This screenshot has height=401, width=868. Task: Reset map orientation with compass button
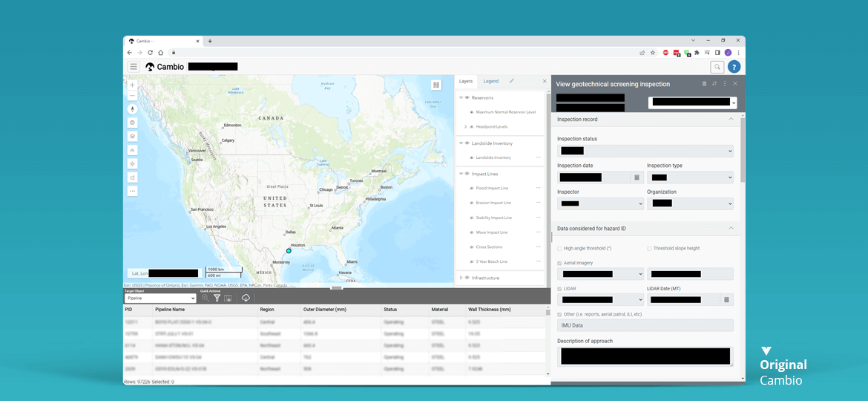pyautogui.click(x=133, y=109)
